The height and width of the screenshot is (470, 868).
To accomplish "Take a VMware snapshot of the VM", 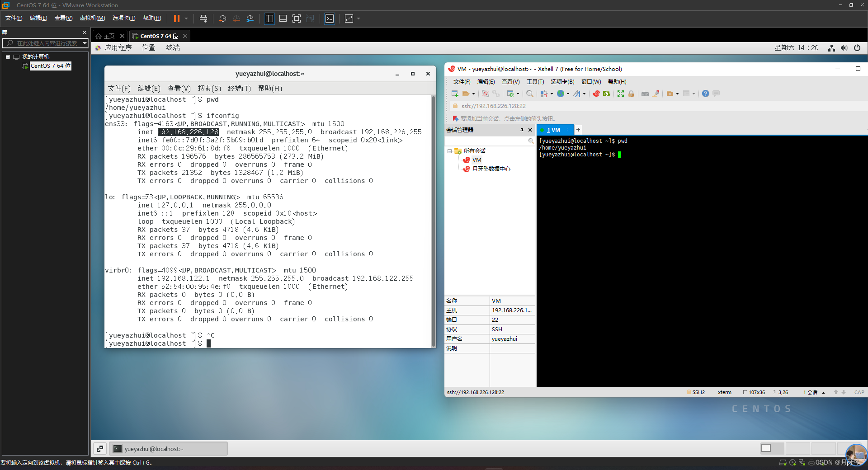I will pyautogui.click(x=223, y=19).
